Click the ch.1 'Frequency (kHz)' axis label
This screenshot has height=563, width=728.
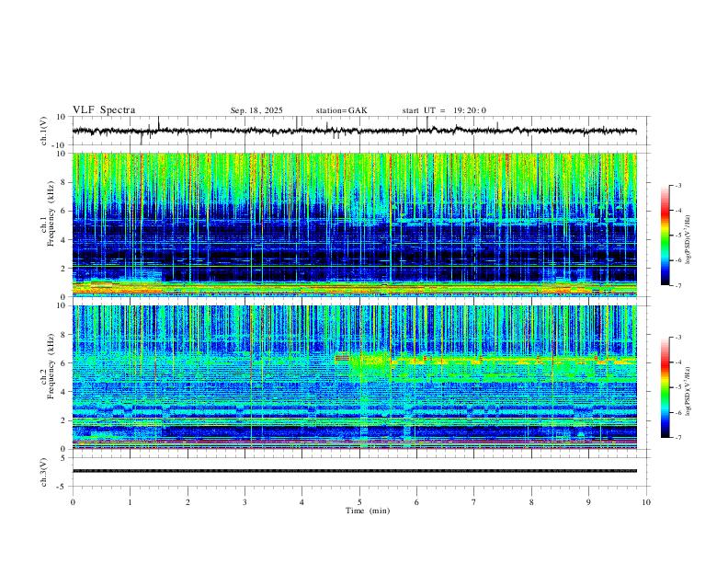[x=51, y=214]
